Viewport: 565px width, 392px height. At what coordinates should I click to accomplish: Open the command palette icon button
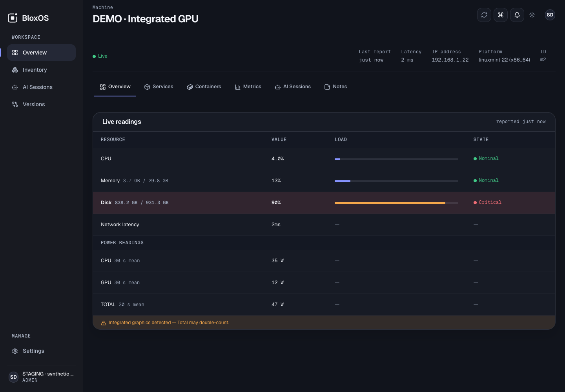(501, 15)
